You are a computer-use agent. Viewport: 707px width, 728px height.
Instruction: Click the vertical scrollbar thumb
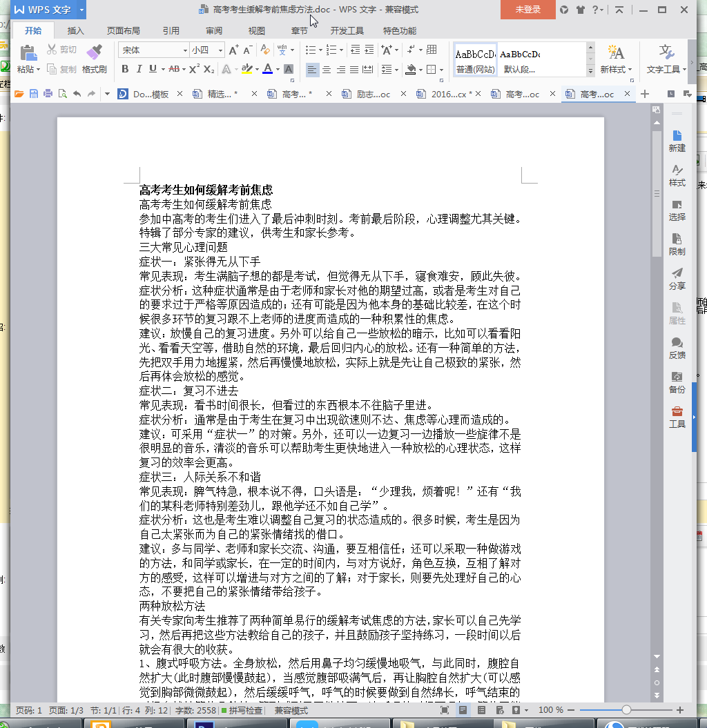click(657, 193)
